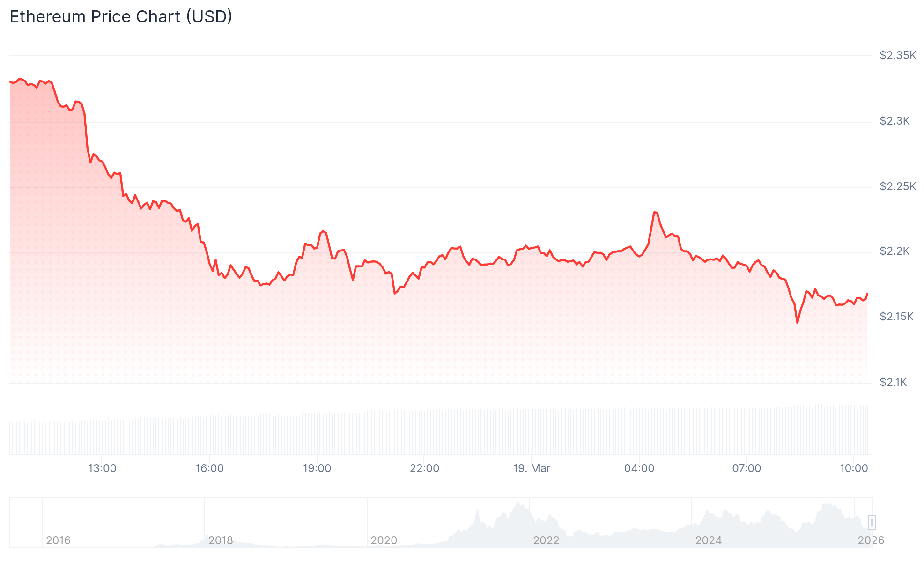Click the 19. Mar date label
This screenshot has height=562, width=924.
coord(532,468)
